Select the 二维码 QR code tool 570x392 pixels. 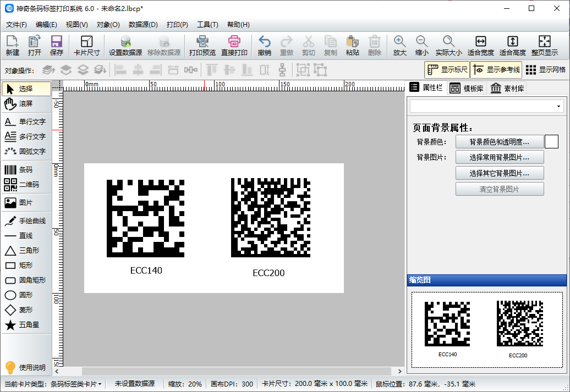26,185
